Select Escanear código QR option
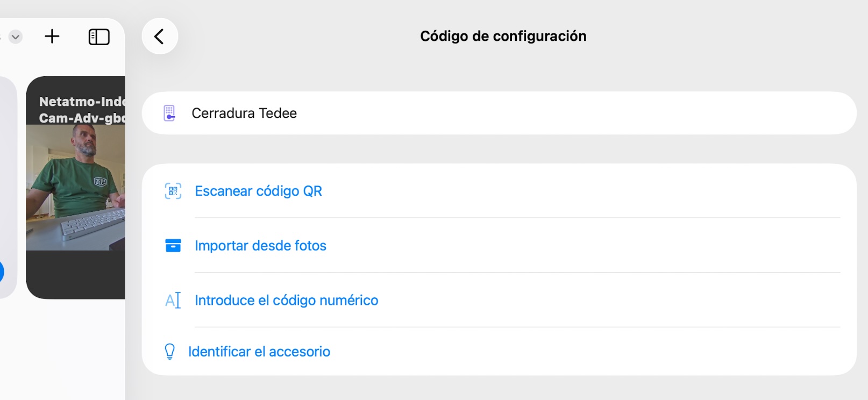The image size is (868, 400). [x=258, y=191]
